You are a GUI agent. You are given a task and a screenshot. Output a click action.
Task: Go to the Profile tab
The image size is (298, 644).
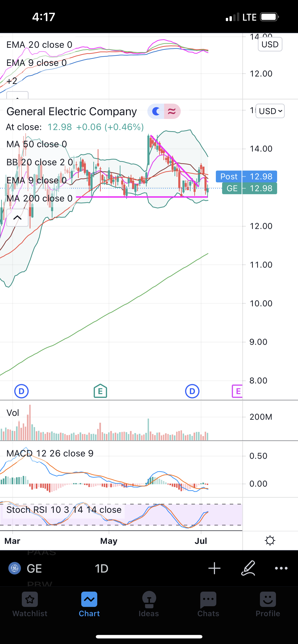coord(268,605)
